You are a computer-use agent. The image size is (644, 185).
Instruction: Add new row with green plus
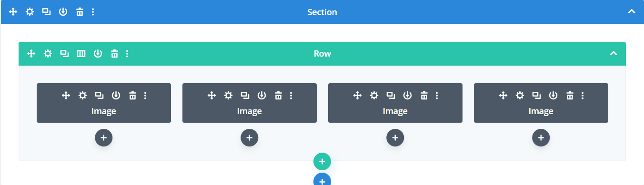coord(322,162)
